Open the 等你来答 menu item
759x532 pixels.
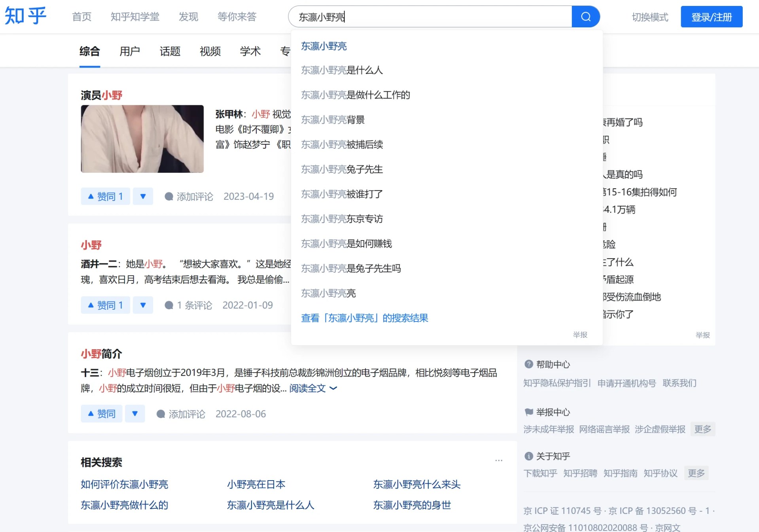(236, 17)
